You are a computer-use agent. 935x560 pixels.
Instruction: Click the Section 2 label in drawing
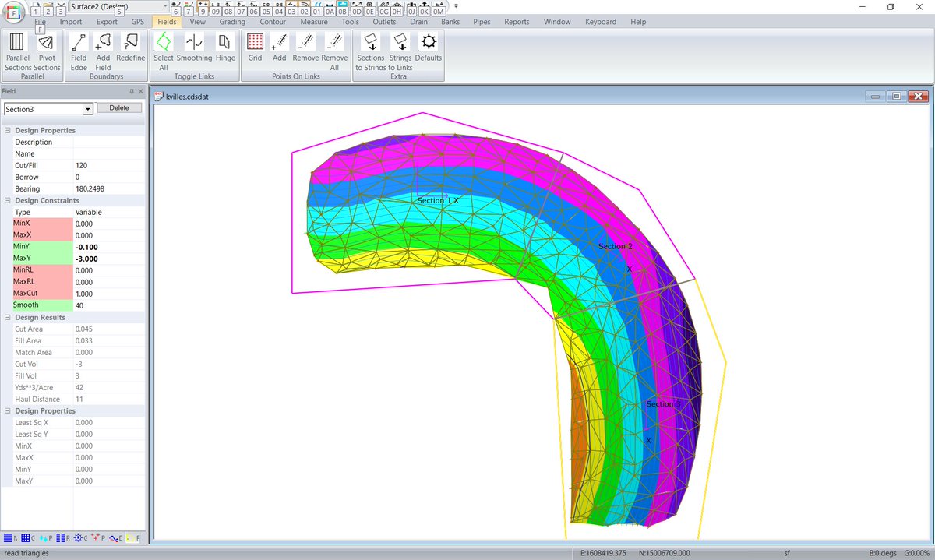(x=615, y=246)
